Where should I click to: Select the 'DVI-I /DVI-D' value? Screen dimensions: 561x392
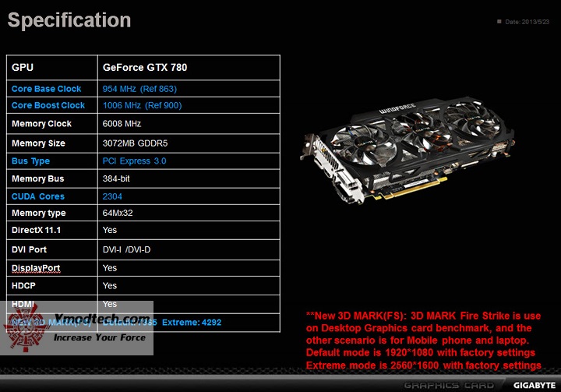127,249
